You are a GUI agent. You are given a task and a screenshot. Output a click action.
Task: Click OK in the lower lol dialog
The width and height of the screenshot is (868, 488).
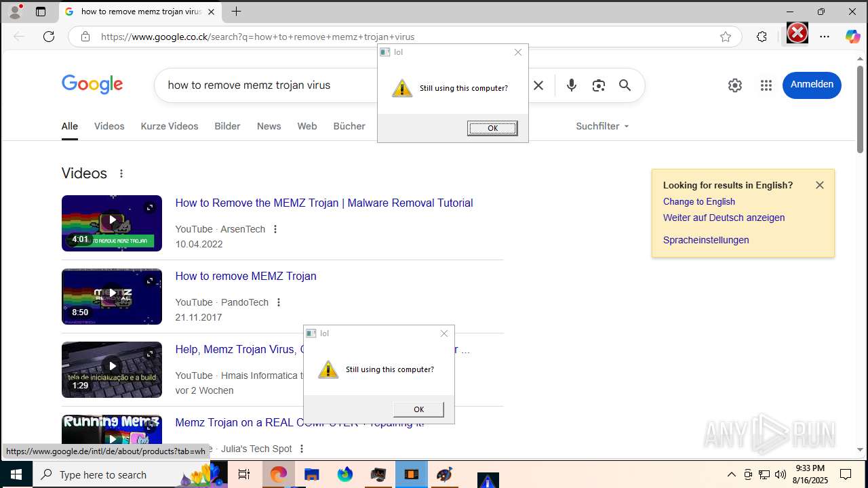(418, 409)
